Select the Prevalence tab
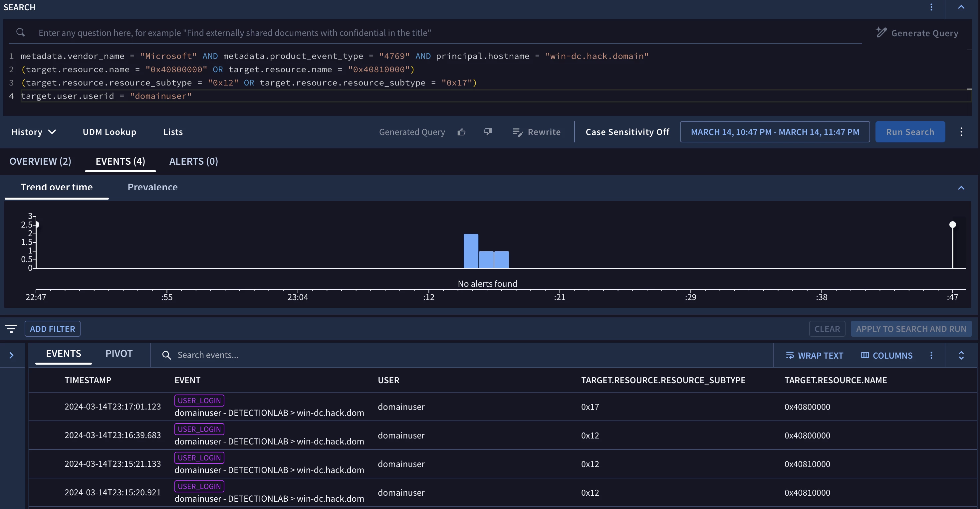Viewport: 980px width, 509px height. point(152,187)
